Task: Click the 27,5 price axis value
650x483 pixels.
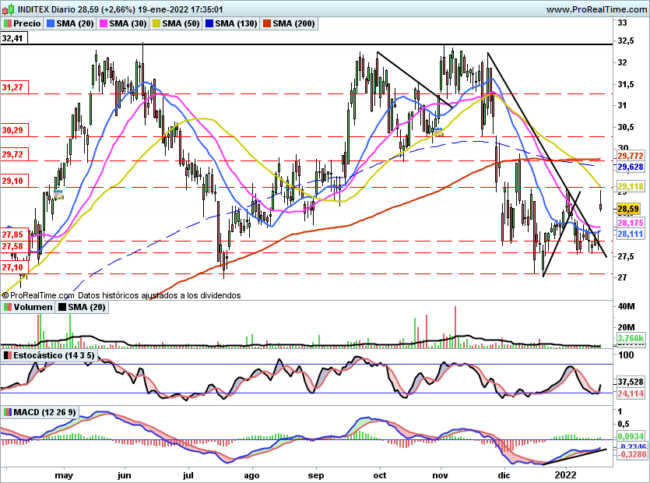Action: click(x=626, y=257)
